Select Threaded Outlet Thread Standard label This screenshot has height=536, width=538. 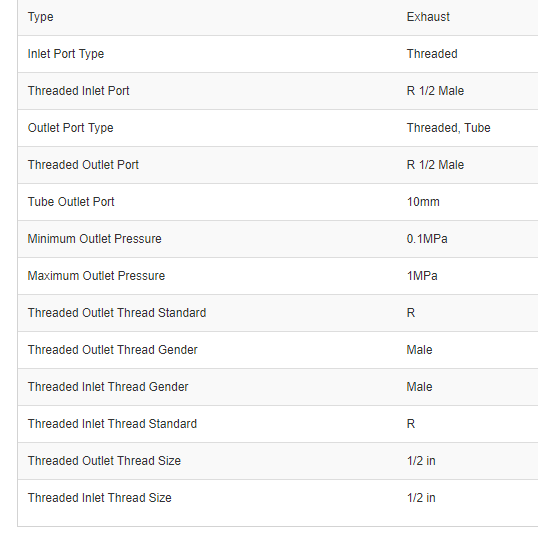(x=117, y=313)
